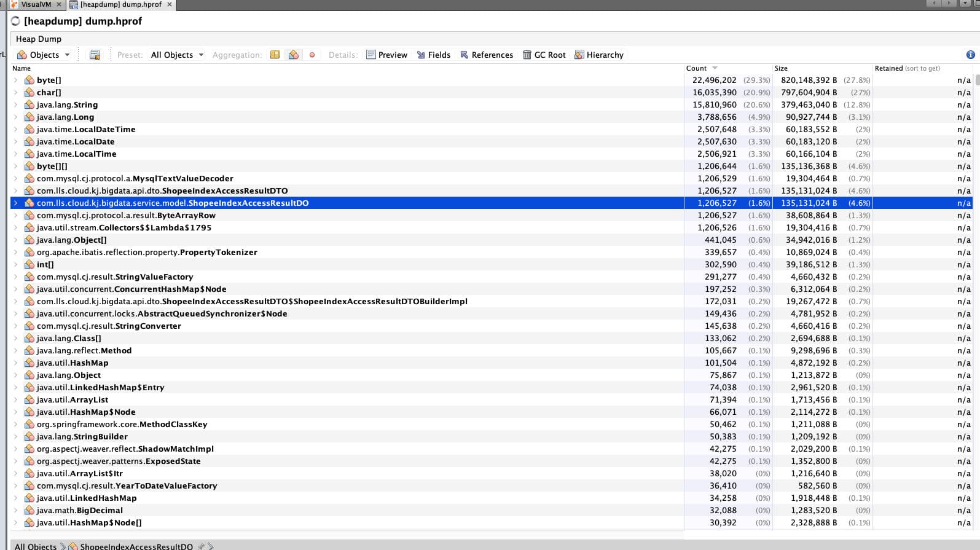
Task: Close the VisualVM tab
Action: tap(59, 4)
